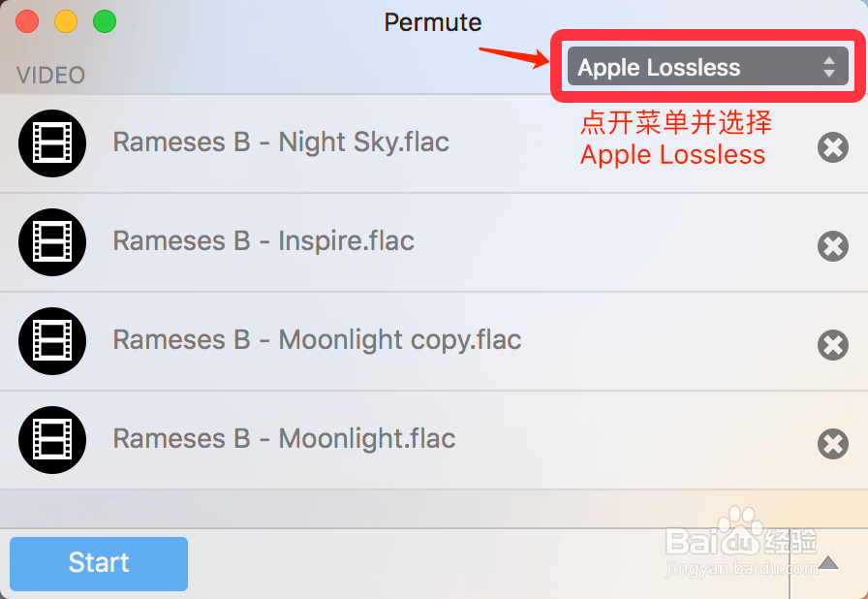Click the Permute window title
The width and height of the screenshot is (868, 599).
[433, 22]
